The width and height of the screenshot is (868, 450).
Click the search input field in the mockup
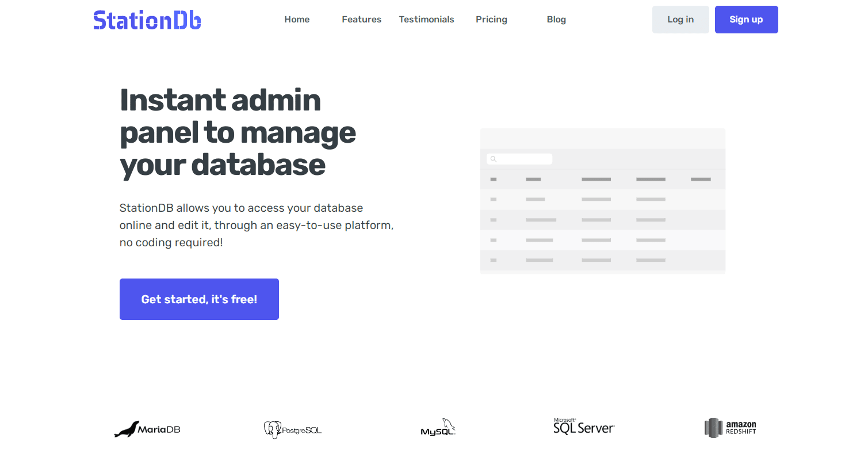click(x=519, y=159)
